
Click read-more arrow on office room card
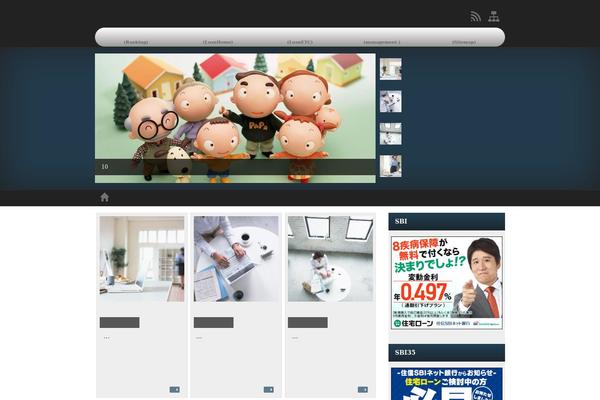click(x=174, y=389)
